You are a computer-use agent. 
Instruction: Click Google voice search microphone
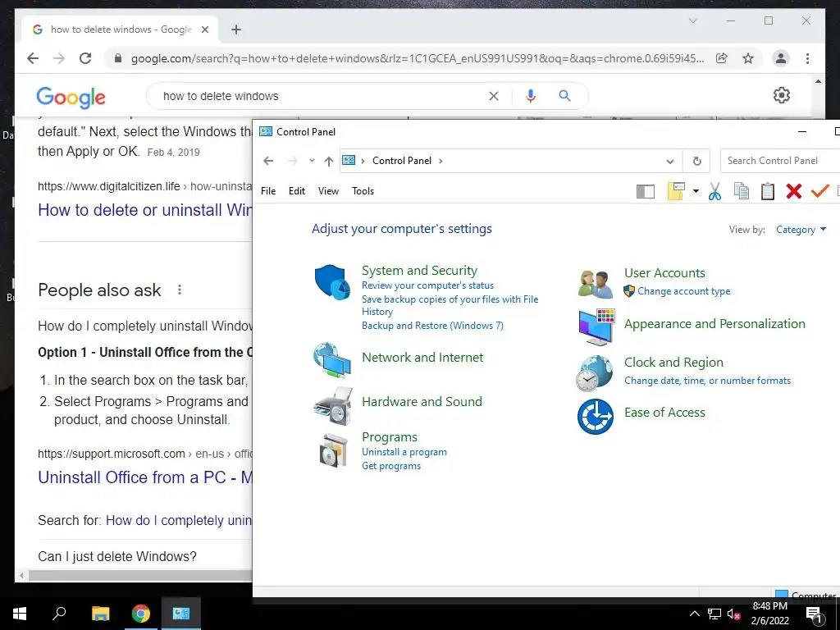point(531,96)
